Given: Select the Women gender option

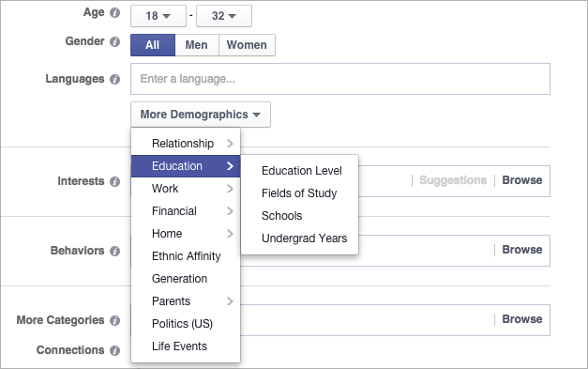Looking at the screenshot, I should (x=247, y=45).
